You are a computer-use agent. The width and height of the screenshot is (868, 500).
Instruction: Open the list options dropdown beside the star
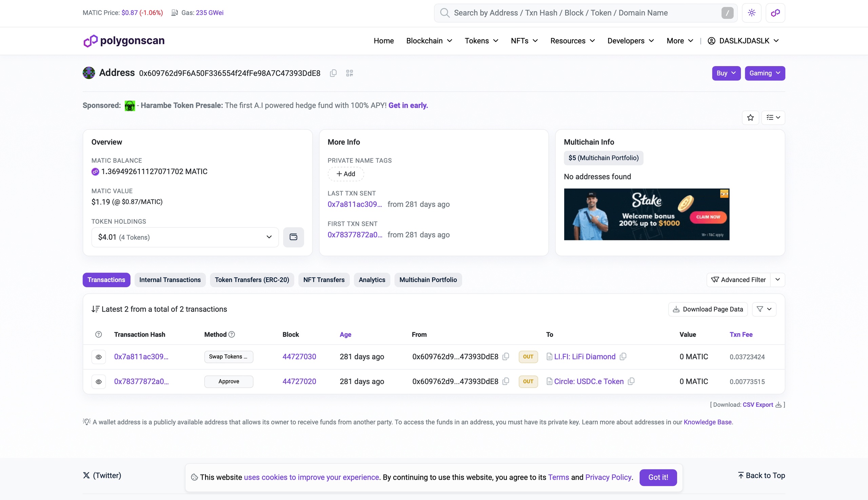click(773, 117)
